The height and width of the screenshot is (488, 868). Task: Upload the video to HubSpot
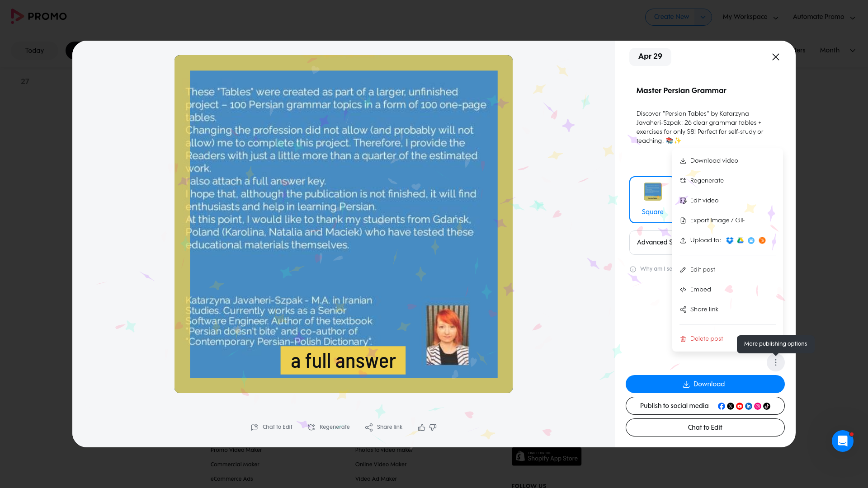click(x=763, y=241)
